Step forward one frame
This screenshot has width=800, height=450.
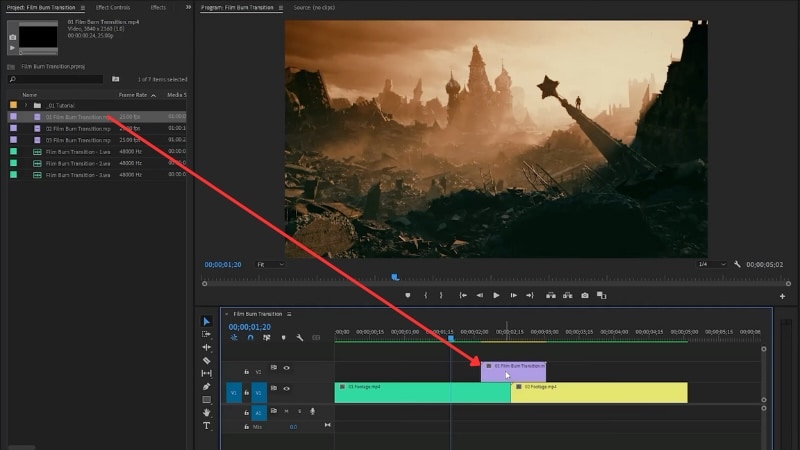point(513,295)
